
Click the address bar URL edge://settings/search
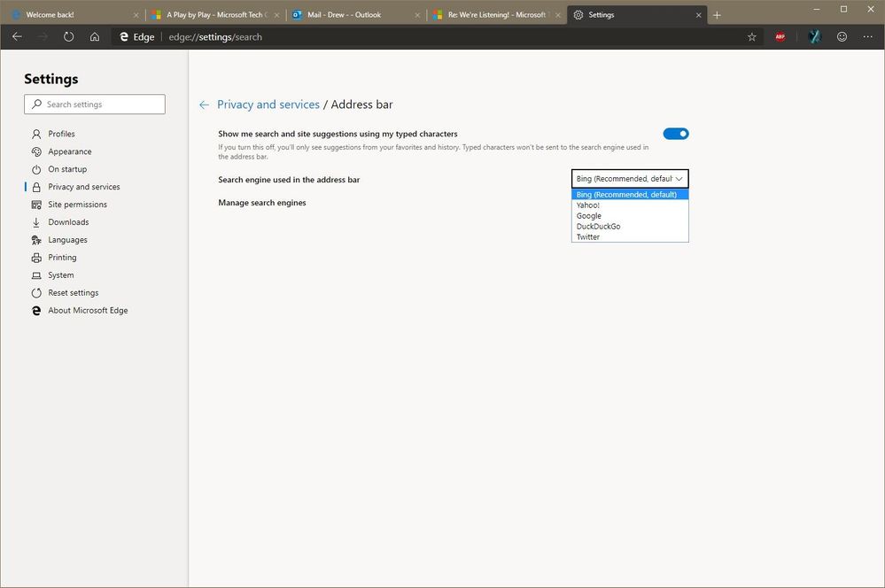click(x=215, y=37)
